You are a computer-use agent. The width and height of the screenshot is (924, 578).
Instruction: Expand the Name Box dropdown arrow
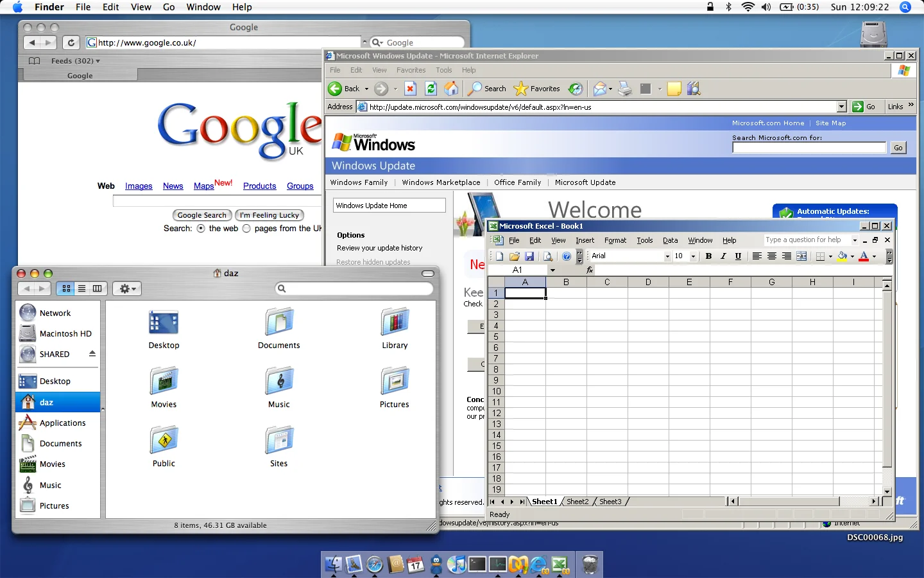point(552,270)
